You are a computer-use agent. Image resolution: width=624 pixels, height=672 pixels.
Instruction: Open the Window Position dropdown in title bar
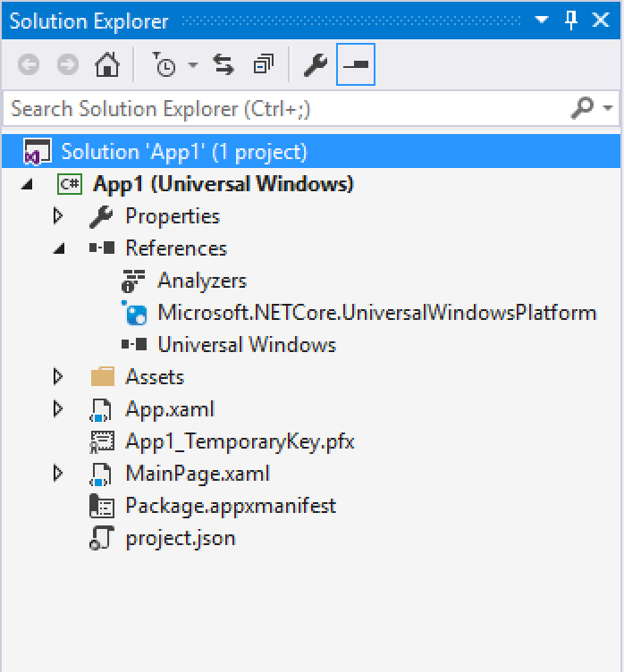(x=542, y=21)
